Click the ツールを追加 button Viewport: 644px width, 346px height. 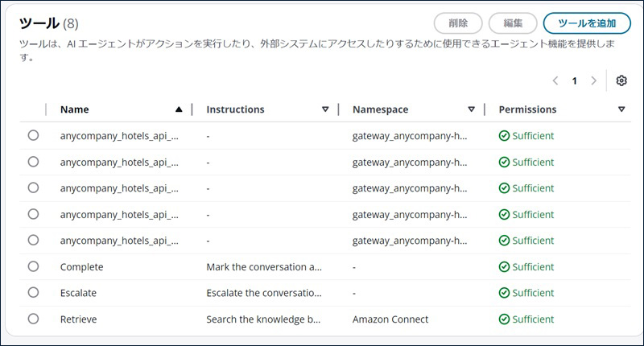[x=587, y=23]
